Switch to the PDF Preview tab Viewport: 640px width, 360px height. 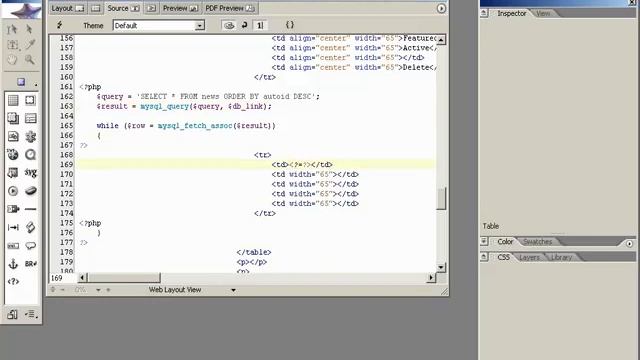(230, 8)
